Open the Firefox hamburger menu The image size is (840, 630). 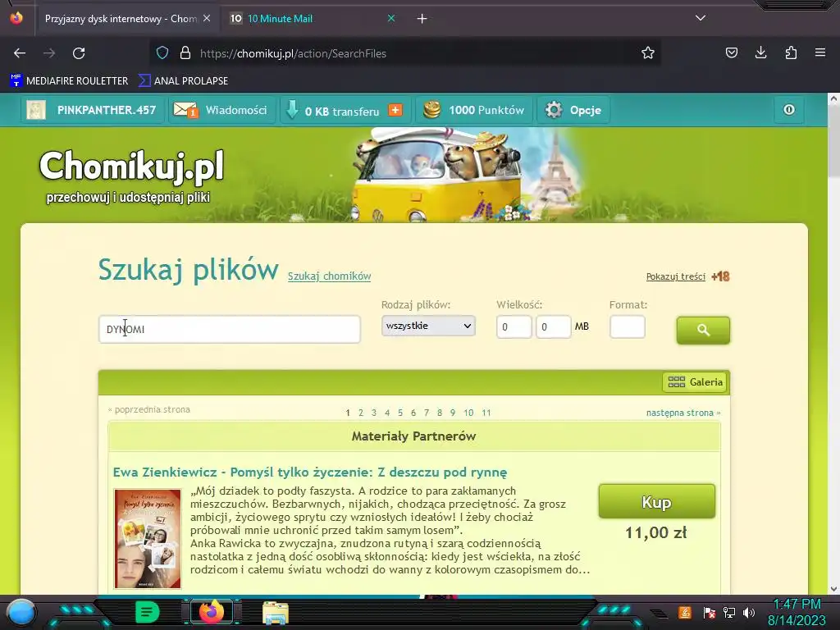(820, 53)
